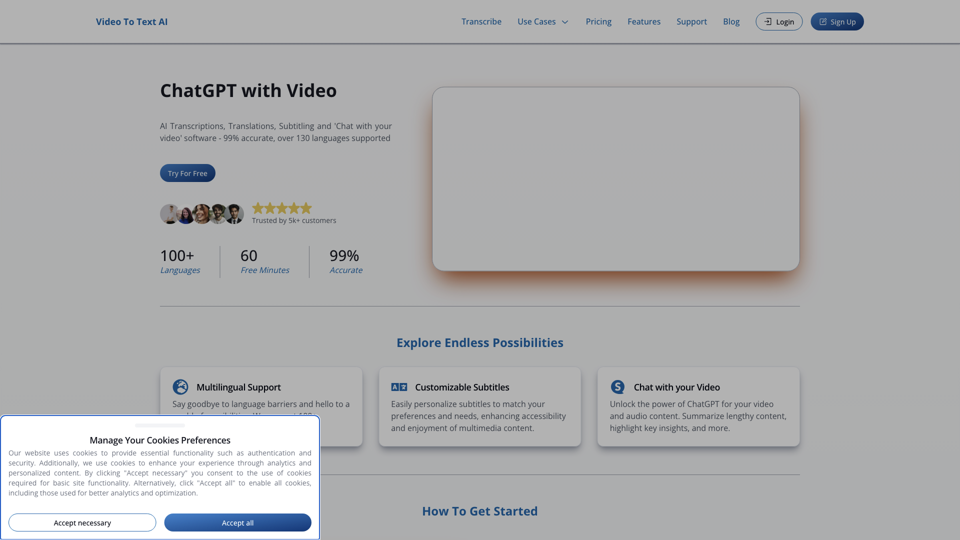Click the video preview panel
This screenshot has width=960, height=540.
coord(616,179)
